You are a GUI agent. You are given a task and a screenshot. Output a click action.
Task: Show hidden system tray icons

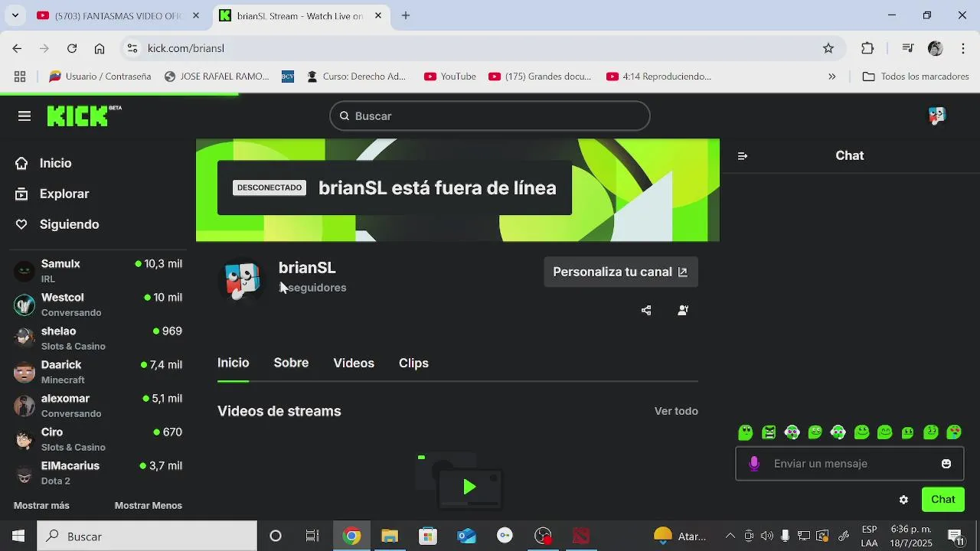[730, 536]
